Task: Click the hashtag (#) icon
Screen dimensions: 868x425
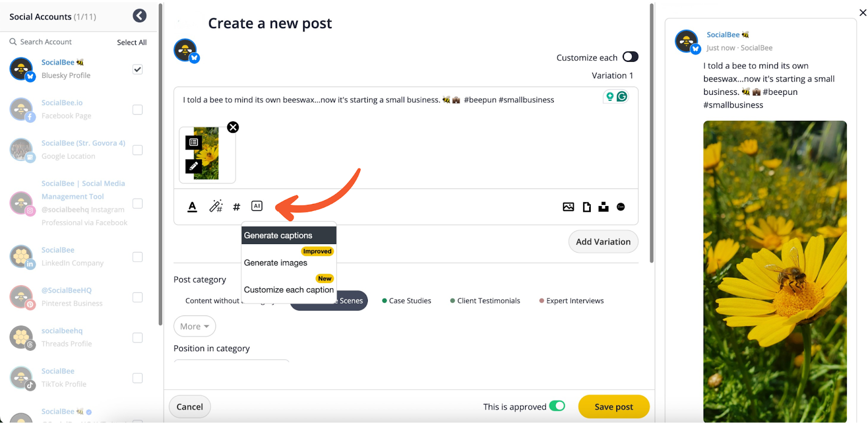Action: point(237,207)
